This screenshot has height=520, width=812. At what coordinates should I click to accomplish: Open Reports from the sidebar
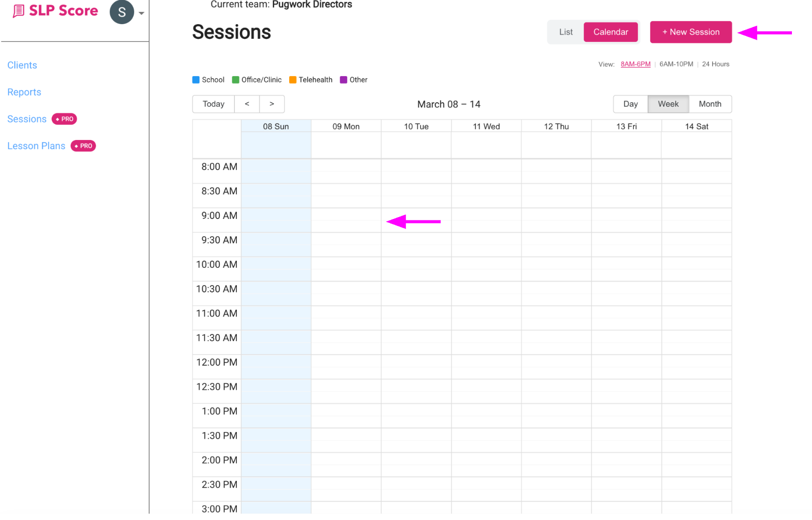coord(24,92)
